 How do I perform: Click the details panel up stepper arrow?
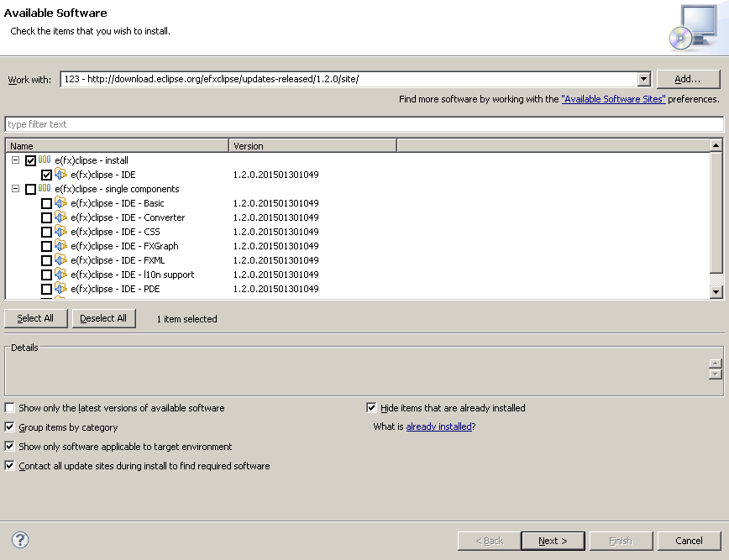(716, 364)
